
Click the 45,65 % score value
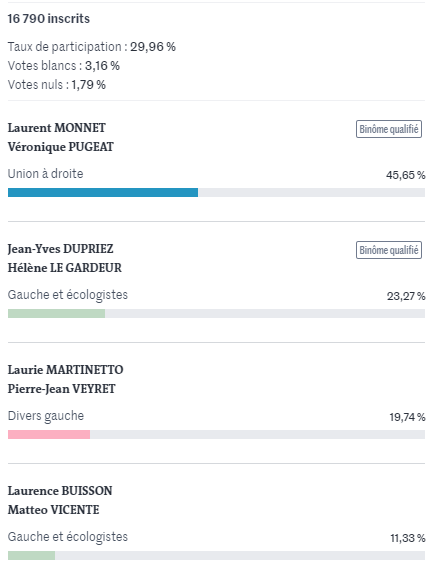click(406, 175)
